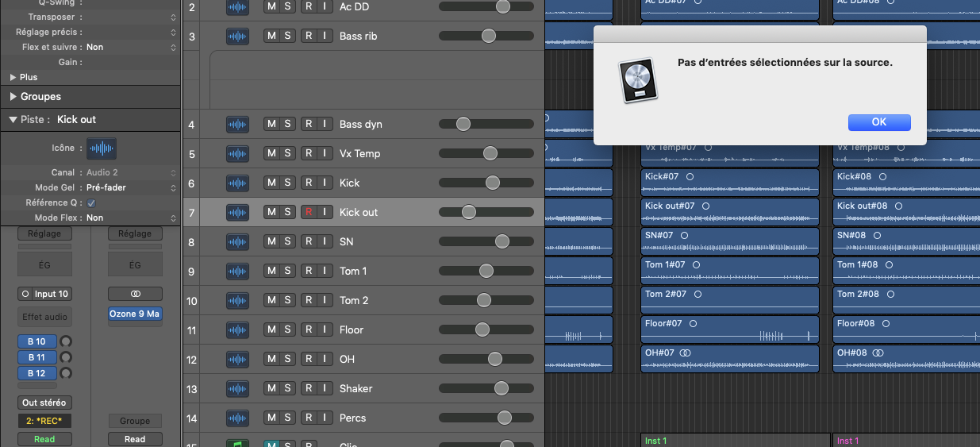980x447 pixels.
Task: Click the Shaker track volume slider
Action: click(486, 388)
